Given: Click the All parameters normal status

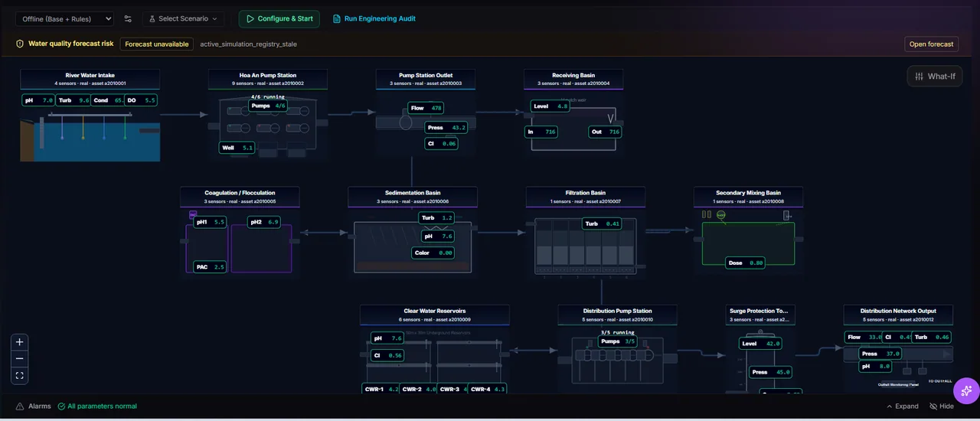Looking at the screenshot, I should (97, 406).
